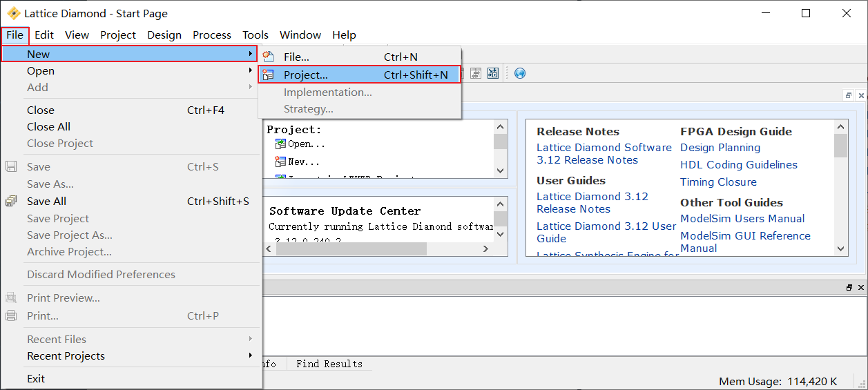Open Lattice Diamond Software 3.12 Release Notes
Image resolution: width=868 pixels, height=390 pixels.
point(604,154)
